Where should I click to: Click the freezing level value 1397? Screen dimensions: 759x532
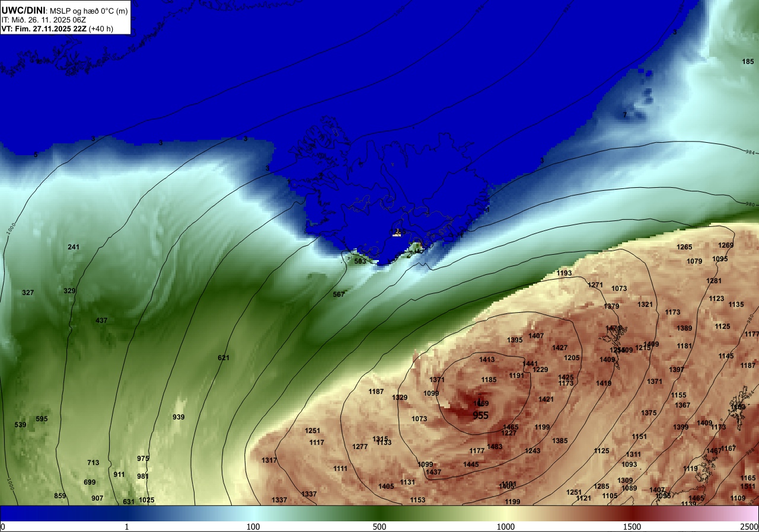click(677, 370)
